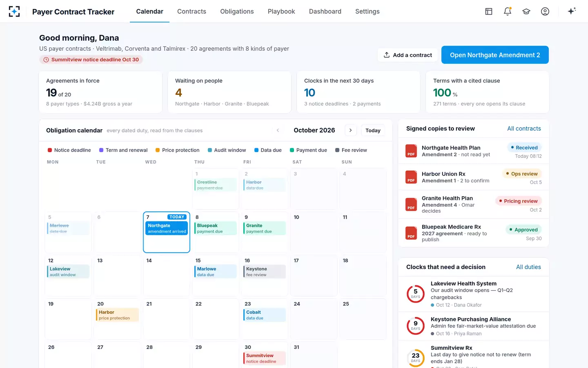The height and width of the screenshot is (368, 588).
Task: Toggle the Payment due legend filter
Action: (x=308, y=150)
